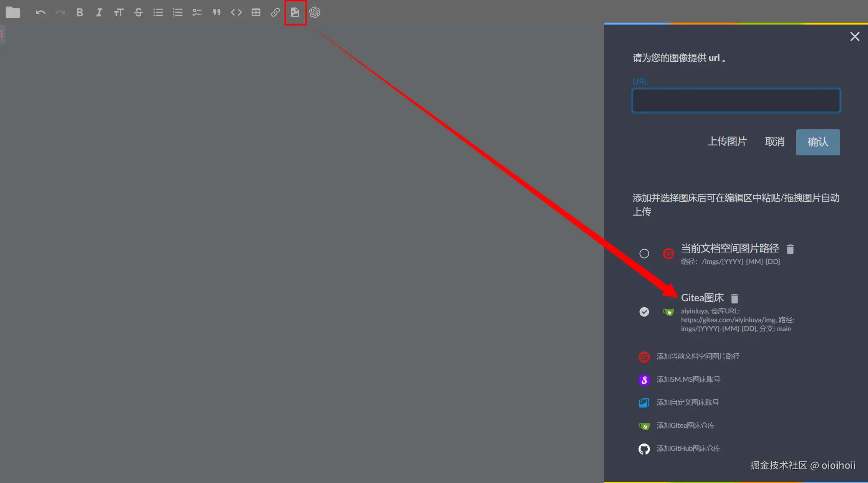Click the insert image toolbar icon
This screenshot has width=868, height=483.
pyautogui.click(x=295, y=13)
